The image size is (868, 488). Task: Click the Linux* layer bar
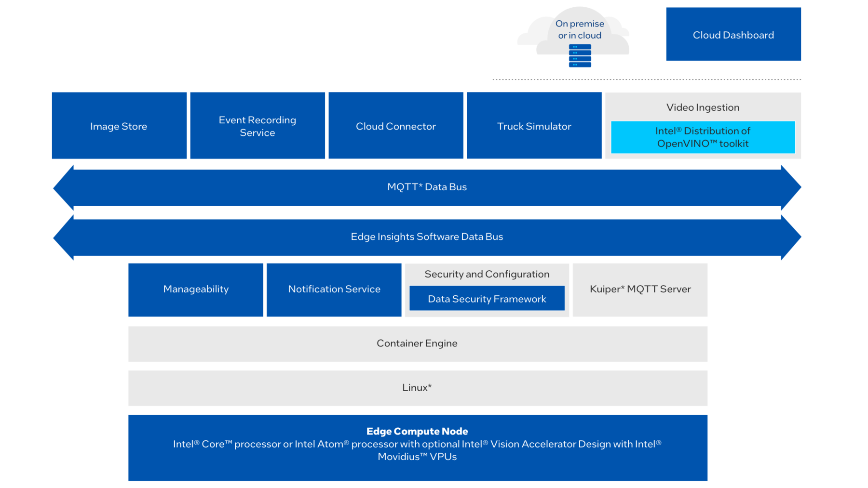(x=418, y=388)
